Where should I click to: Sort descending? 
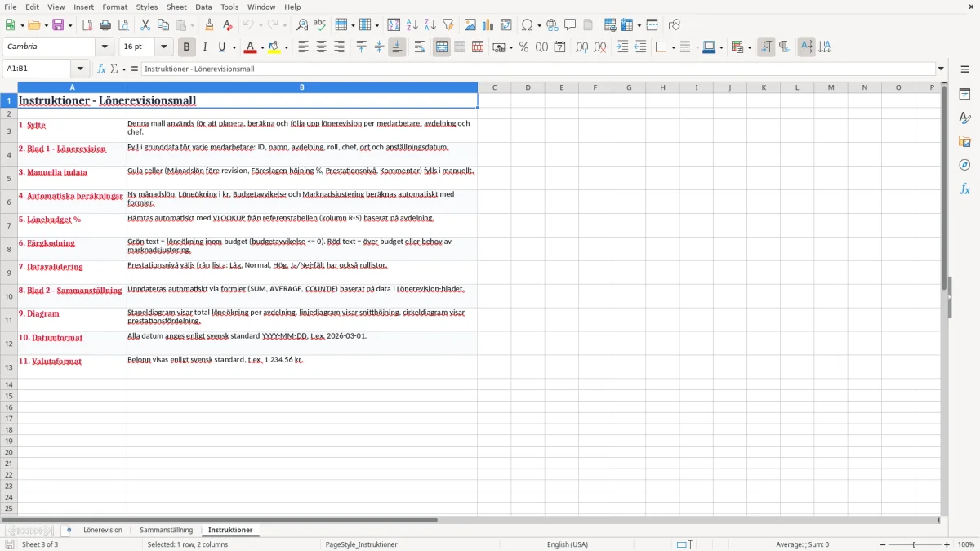point(430,25)
